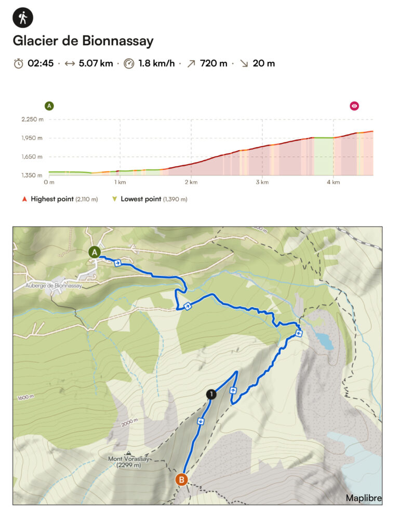Click the Mont Vorassay summit label
The height and width of the screenshot is (532, 399).
coord(129,461)
